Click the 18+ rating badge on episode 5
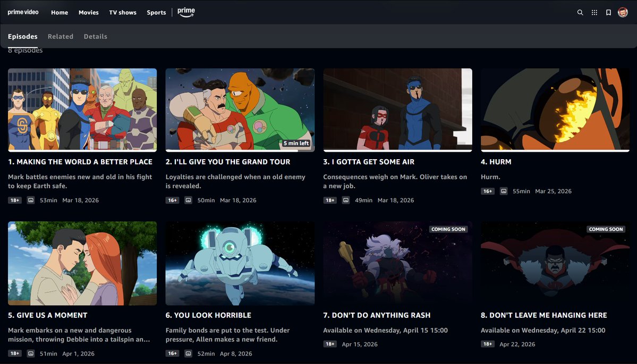637x364 pixels. click(15, 353)
